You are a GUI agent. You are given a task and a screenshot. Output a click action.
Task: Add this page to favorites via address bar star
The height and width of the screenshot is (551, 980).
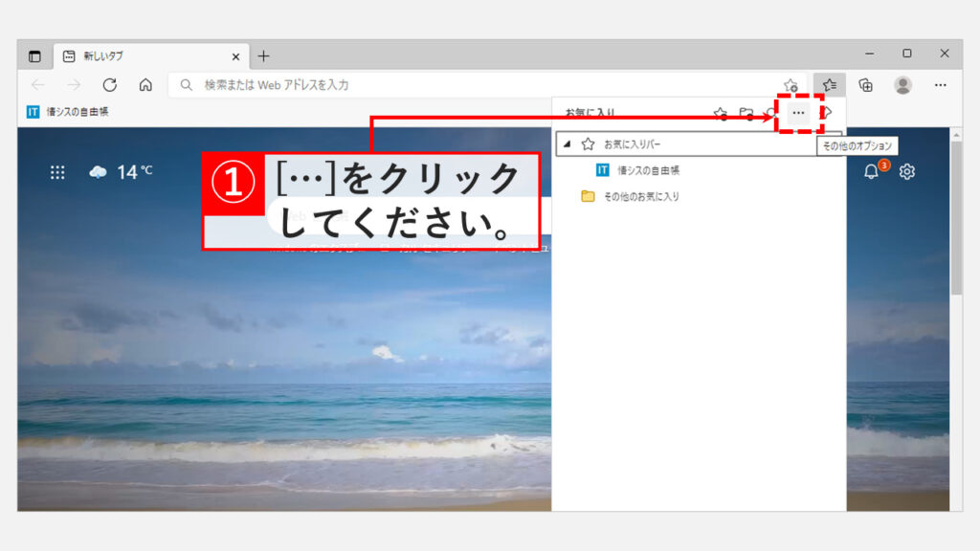click(791, 85)
